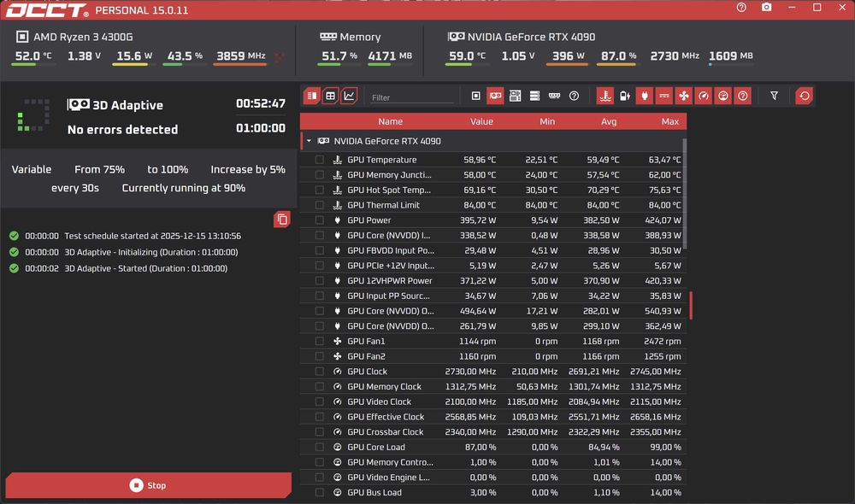Filter sensors by unknown device

(574, 96)
